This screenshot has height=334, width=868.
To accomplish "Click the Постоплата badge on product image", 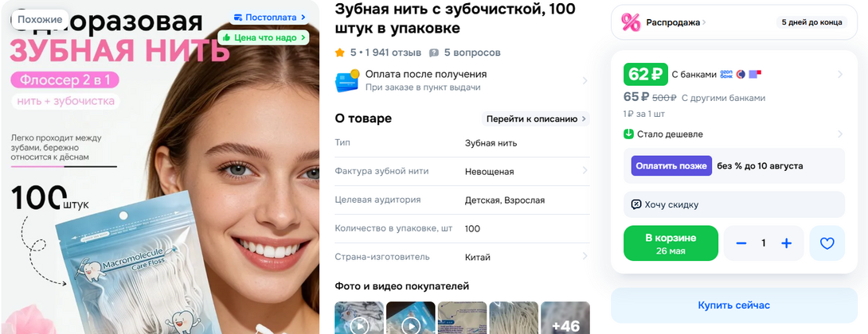I will (x=269, y=17).
